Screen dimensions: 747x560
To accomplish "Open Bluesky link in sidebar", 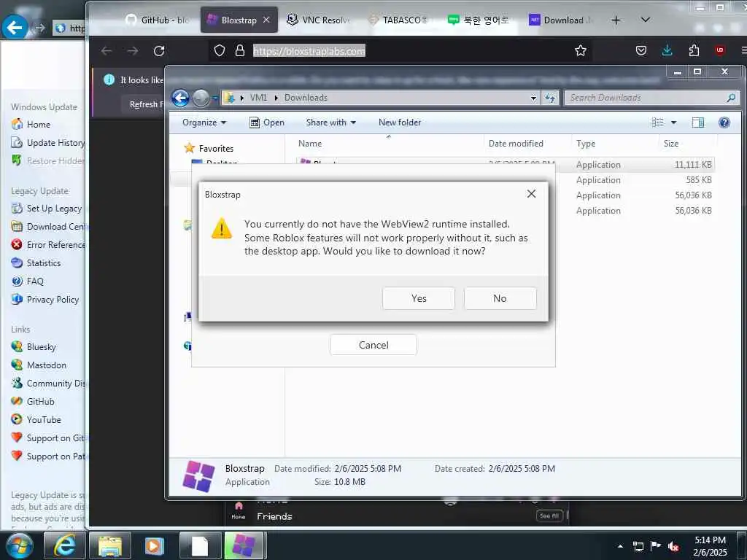I will pyautogui.click(x=42, y=346).
